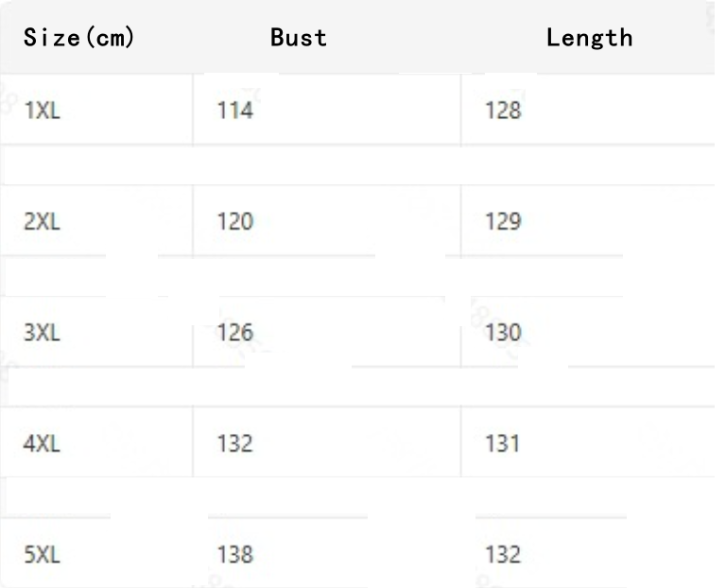Select the 3XL size cell
726x588 pixels.
[42, 333]
